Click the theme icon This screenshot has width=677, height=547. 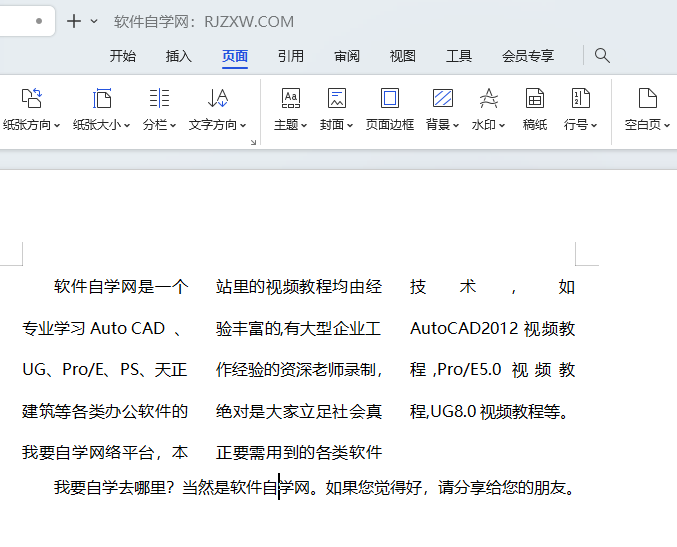tap(291, 98)
